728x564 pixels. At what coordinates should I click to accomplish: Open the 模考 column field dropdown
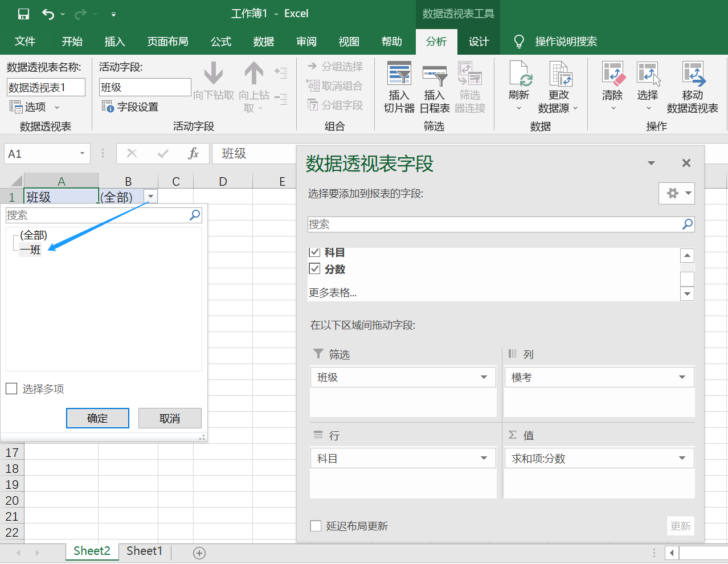[682, 377]
